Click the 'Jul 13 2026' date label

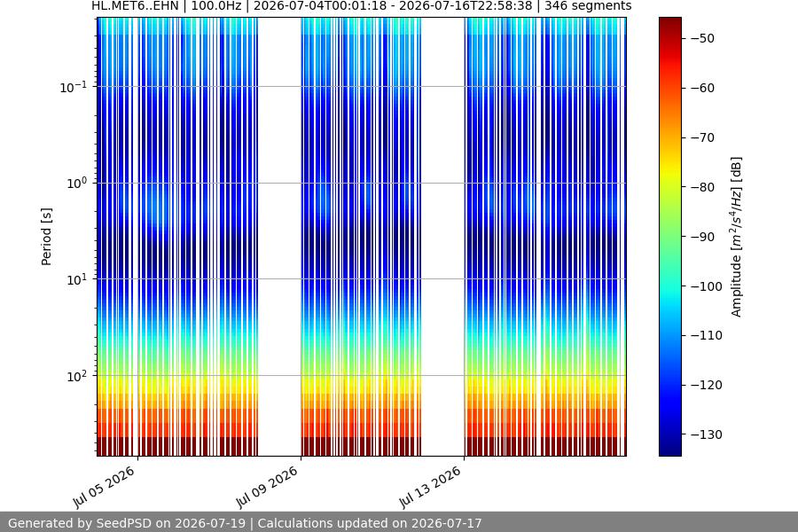pos(430,487)
